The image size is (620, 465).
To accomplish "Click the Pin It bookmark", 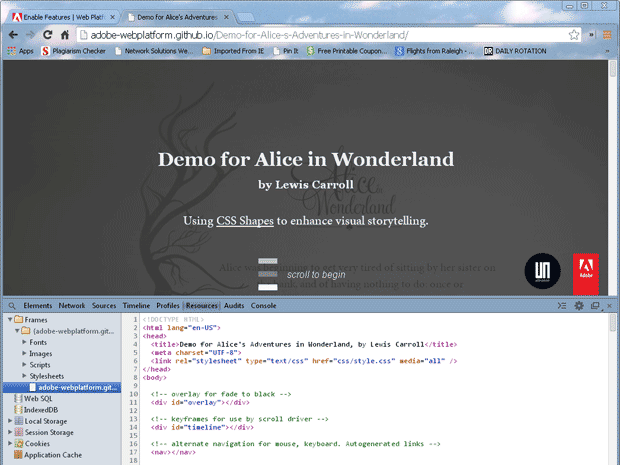I will [286, 51].
